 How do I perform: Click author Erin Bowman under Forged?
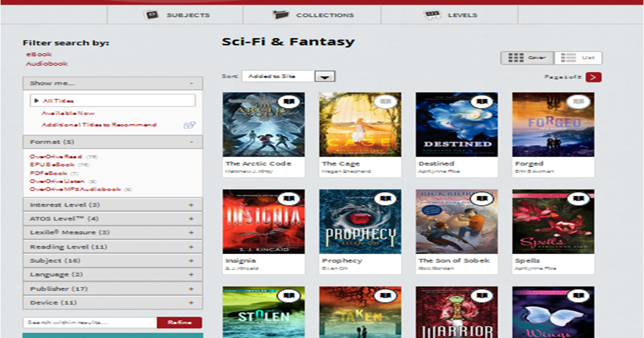[534, 171]
